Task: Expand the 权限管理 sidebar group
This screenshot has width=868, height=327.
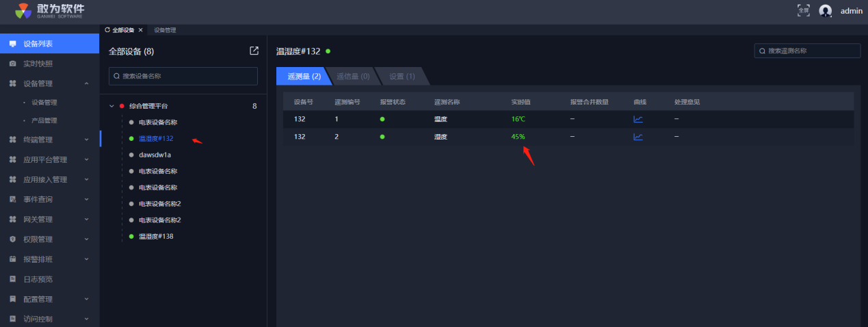Action: click(x=86, y=239)
